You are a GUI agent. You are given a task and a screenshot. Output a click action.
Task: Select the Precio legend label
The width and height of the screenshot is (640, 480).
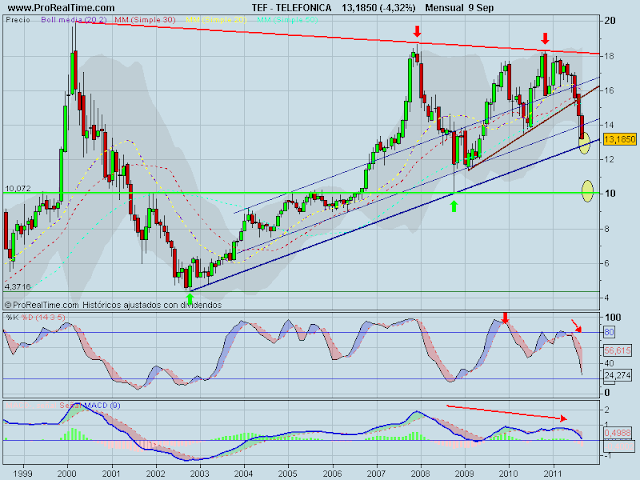pos(18,20)
